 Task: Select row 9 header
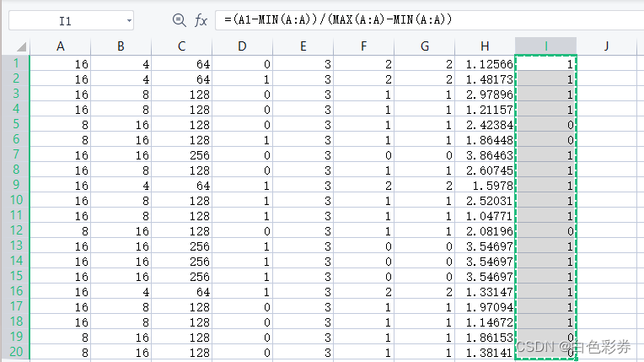click(x=16, y=185)
